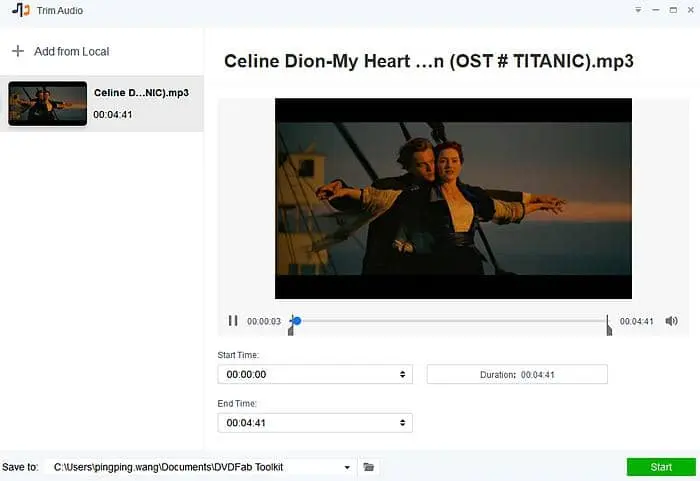Open the Save to path dropdown arrow
The height and width of the screenshot is (481, 700).
click(x=347, y=467)
